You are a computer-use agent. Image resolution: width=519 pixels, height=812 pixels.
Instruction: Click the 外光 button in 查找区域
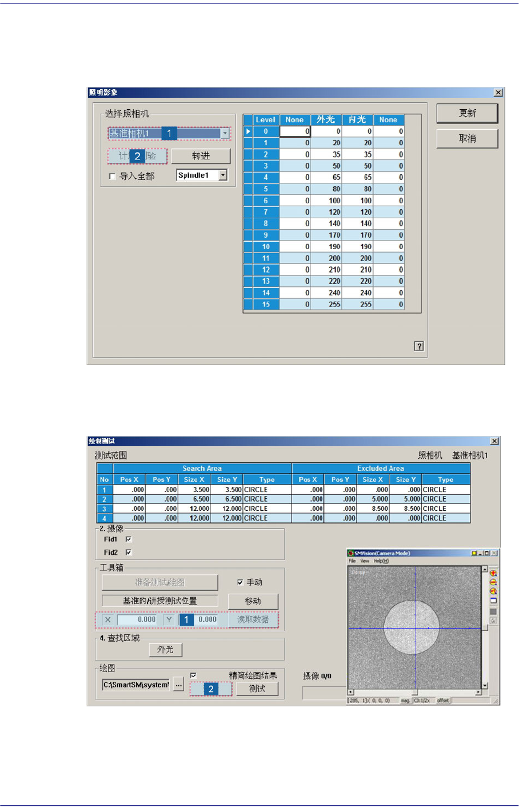pos(165,650)
